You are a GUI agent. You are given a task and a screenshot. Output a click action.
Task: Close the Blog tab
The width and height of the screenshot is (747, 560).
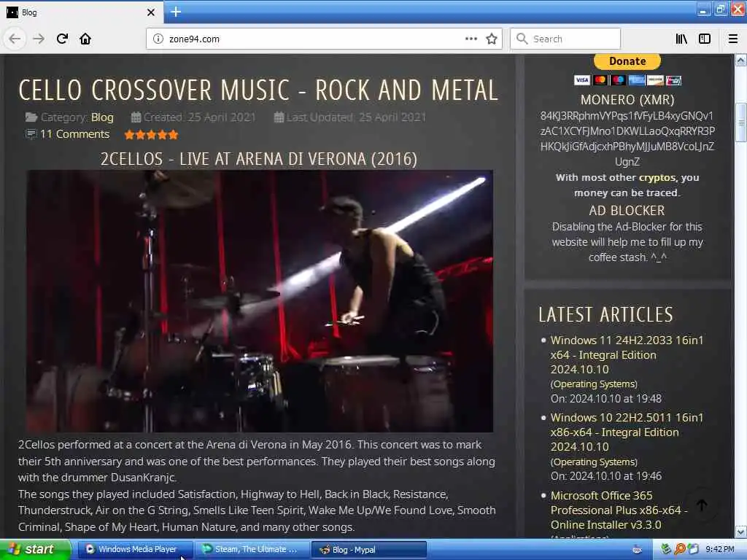[150, 12]
